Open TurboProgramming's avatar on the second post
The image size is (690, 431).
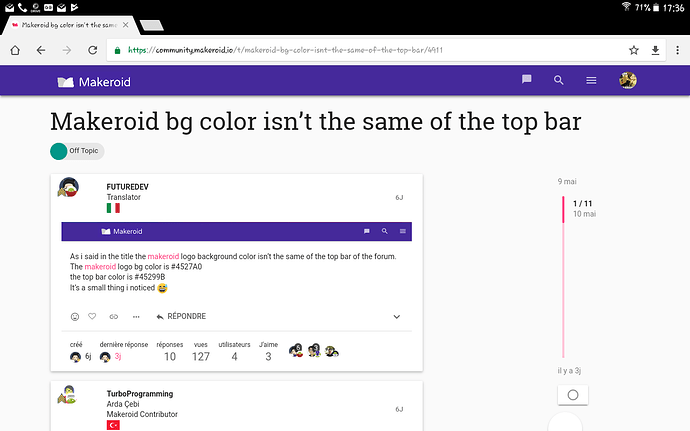tap(68, 395)
